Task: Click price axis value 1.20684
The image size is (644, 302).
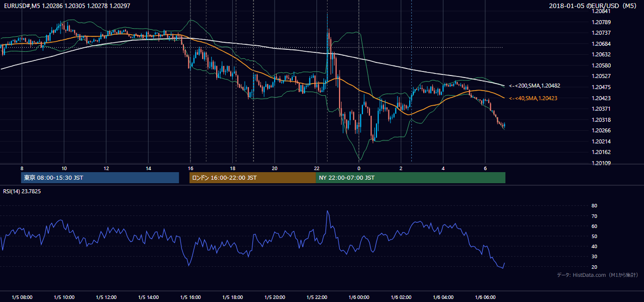Action: tap(601, 44)
